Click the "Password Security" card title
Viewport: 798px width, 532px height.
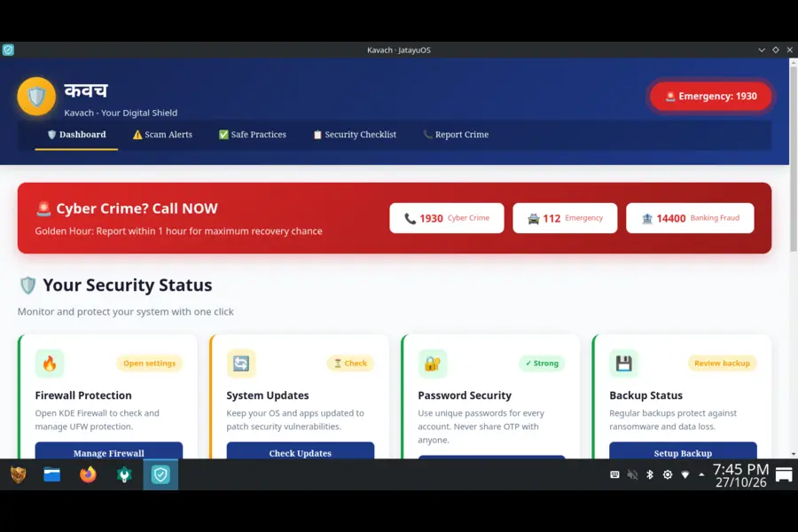tap(465, 395)
